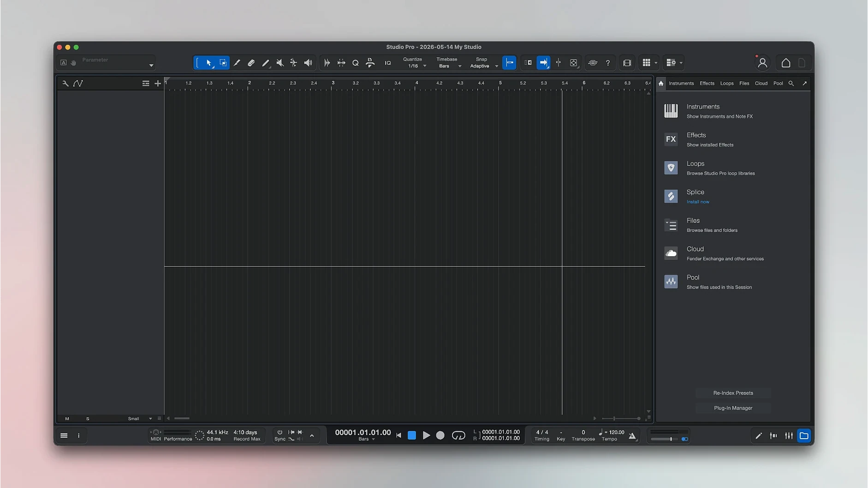Open the Small track height dropdown

[x=140, y=419]
